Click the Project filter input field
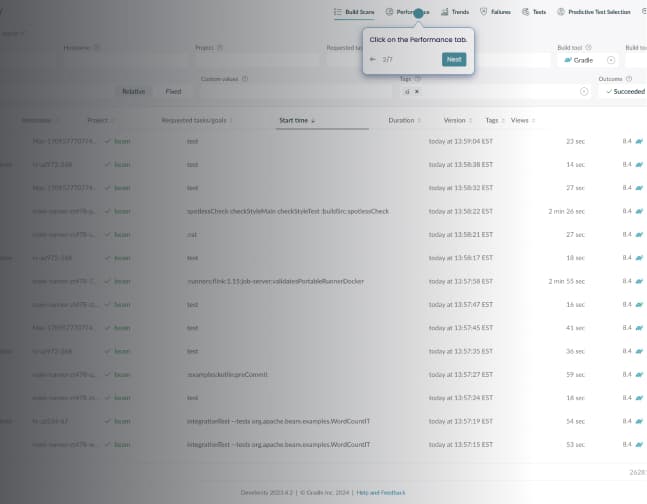The width and height of the screenshot is (647, 504). 255,60
